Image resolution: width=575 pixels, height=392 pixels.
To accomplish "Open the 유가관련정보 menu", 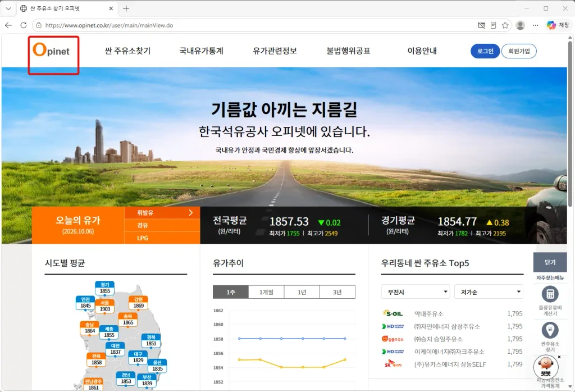I will (x=275, y=51).
